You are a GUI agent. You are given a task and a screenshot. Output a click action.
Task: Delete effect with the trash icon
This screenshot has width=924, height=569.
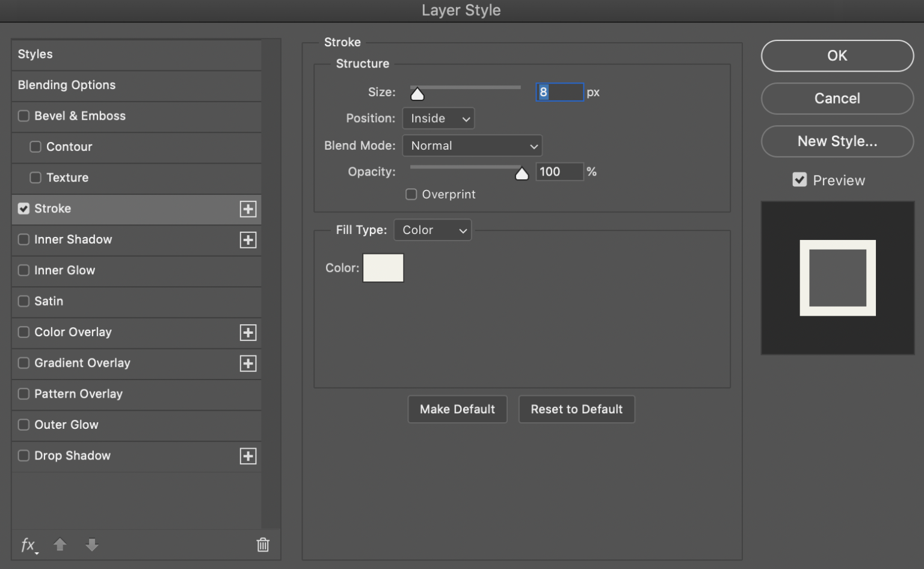(263, 545)
